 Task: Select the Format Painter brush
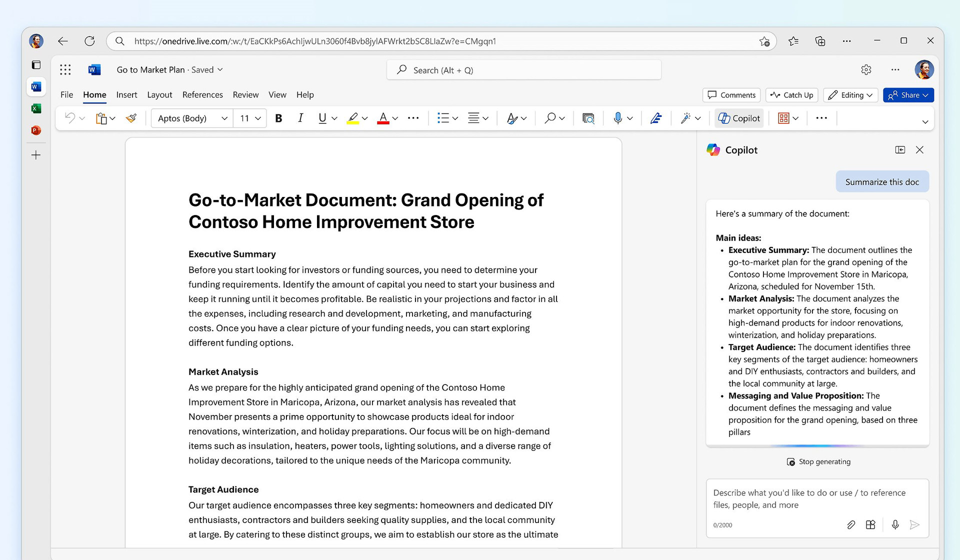[x=131, y=118]
